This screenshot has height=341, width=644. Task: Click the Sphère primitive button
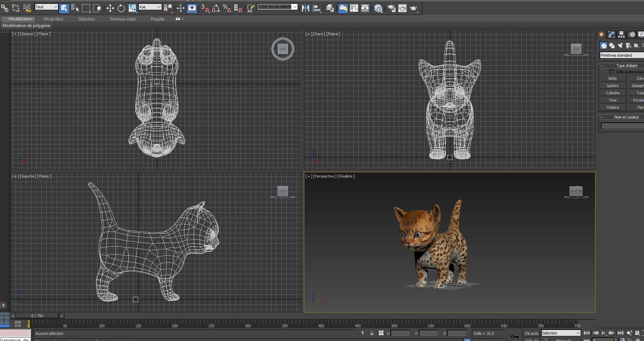pyautogui.click(x=613, y=86)
